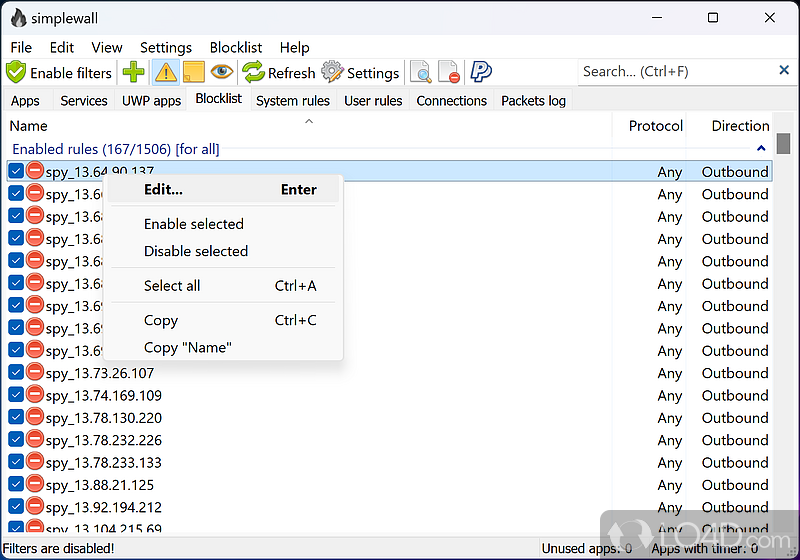
Task: Click the Filters are disabled! status text
Action: pos(58,548)
